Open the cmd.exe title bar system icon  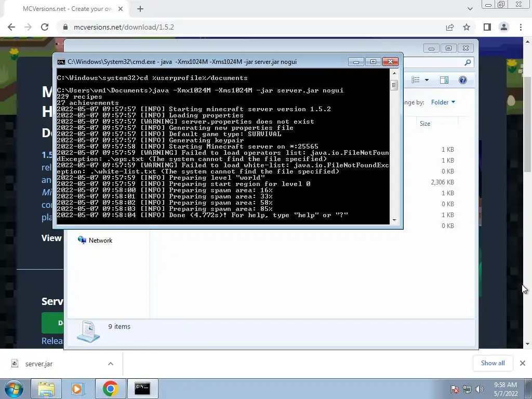61,62
